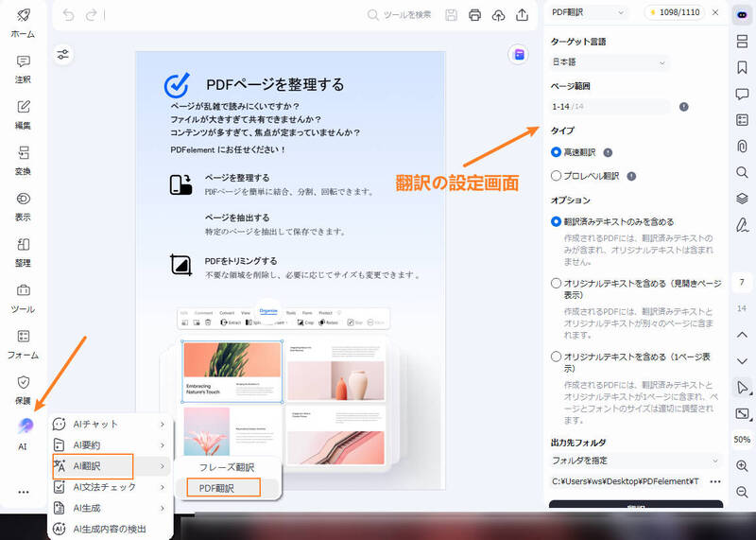Screen dimensions: 756x540
Task: Close the PDF翻訳 side panel
Action: (x=715, y=12)
